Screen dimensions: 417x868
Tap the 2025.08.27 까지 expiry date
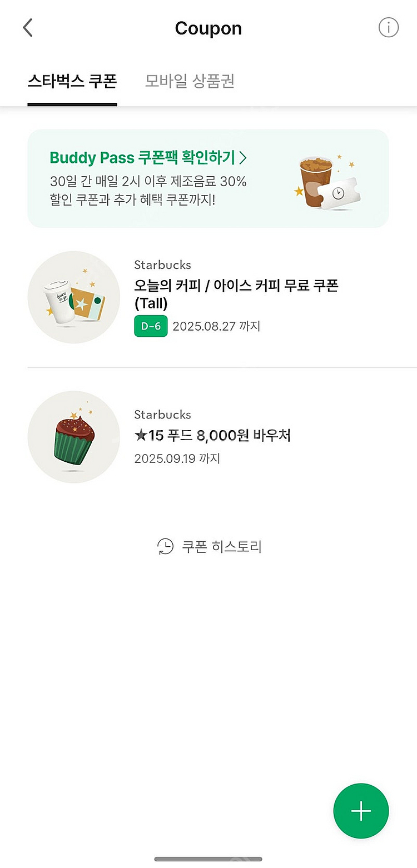(x=216, y=326)
